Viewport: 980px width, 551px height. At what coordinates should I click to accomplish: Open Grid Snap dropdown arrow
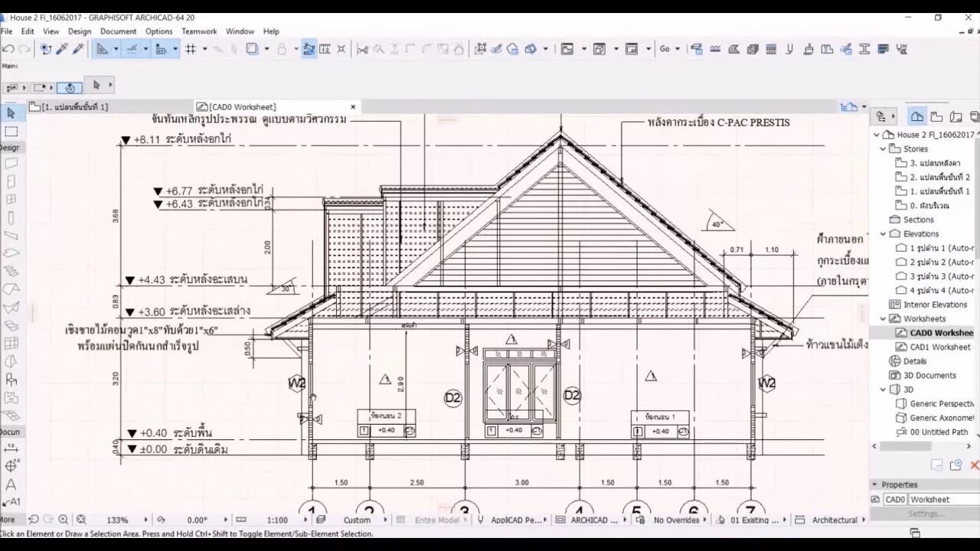(x=204, y=49)
